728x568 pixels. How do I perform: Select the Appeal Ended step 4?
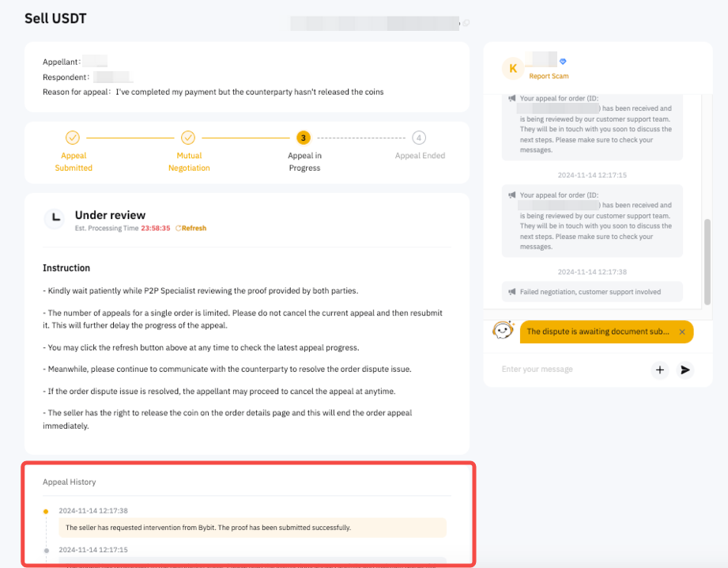point(419,138)
